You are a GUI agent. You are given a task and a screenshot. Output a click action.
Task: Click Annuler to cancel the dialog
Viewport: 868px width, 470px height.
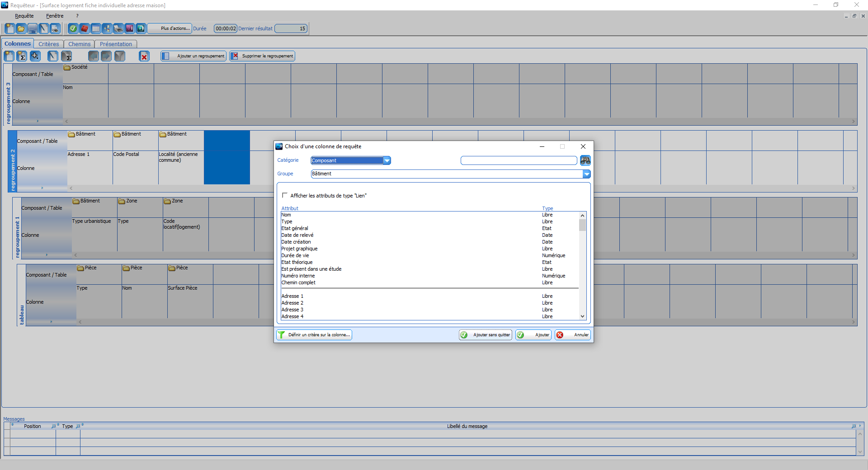coord(573,335)
